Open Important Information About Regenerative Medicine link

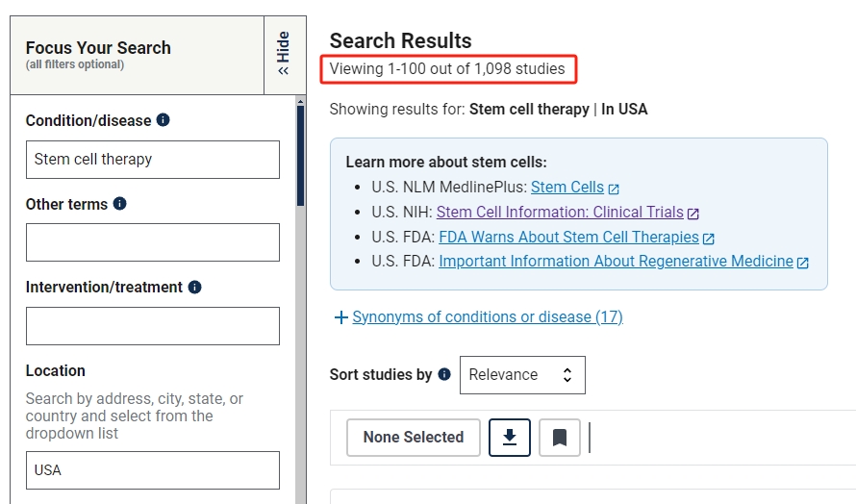point(616,262)
